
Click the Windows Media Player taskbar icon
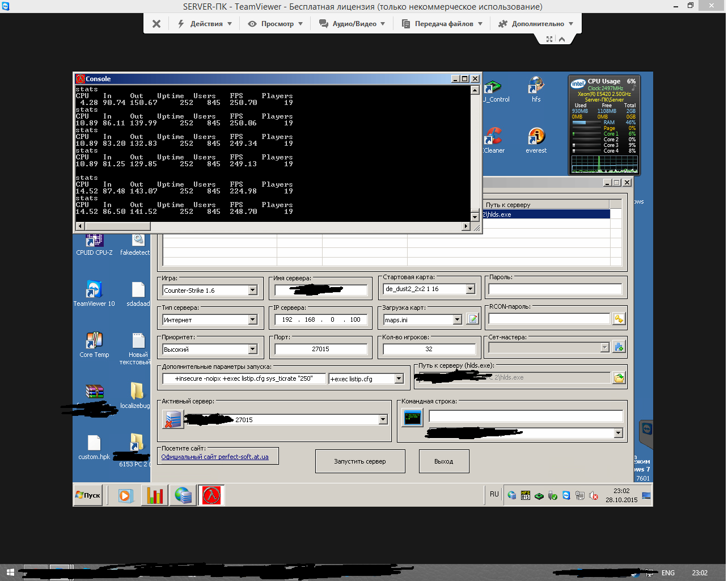[125, 495]
